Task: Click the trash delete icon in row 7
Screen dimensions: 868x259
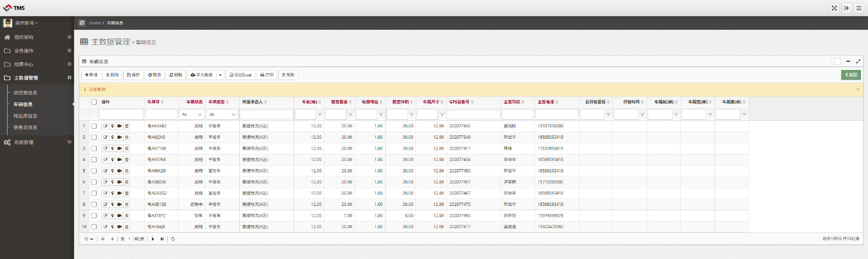Action: (126, 193)
